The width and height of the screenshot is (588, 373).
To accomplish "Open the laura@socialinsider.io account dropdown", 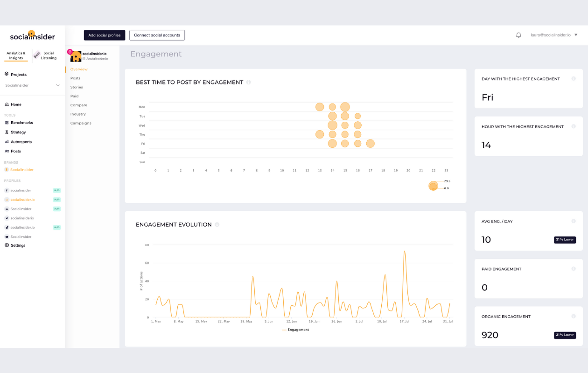I will [x=554, y=35].
